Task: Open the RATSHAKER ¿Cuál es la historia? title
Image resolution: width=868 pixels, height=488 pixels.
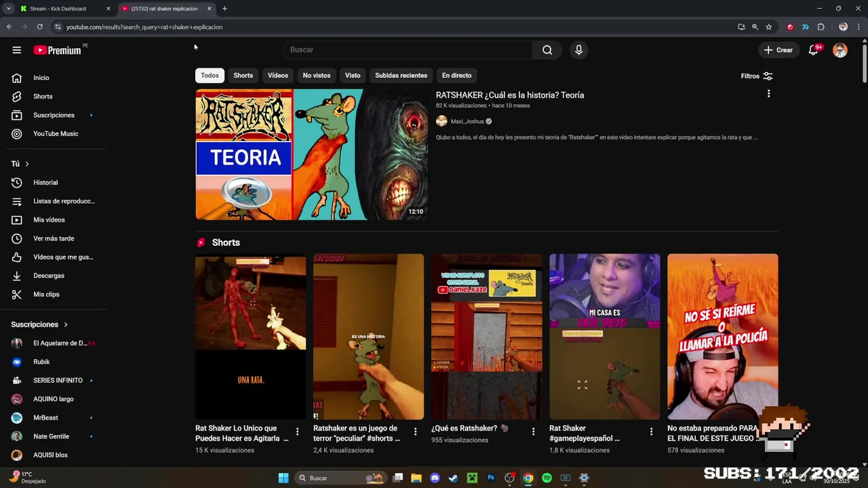Action: tap(510, 95)
